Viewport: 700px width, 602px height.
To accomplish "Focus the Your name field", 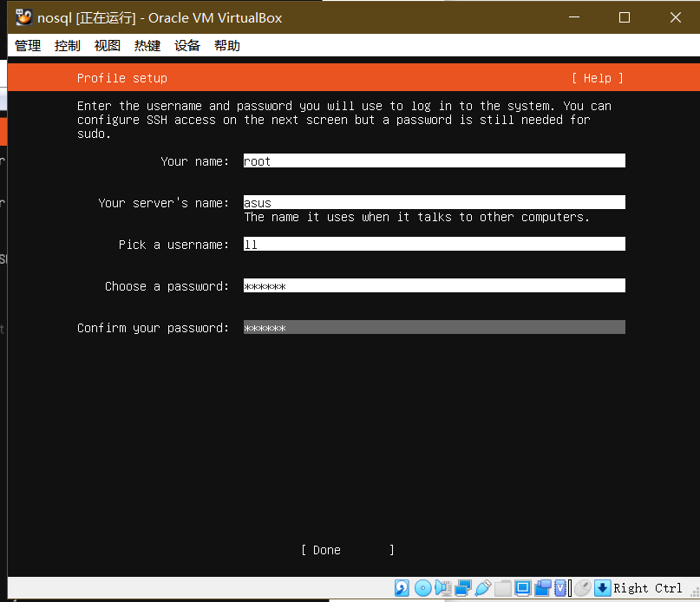I will (434, 160).
